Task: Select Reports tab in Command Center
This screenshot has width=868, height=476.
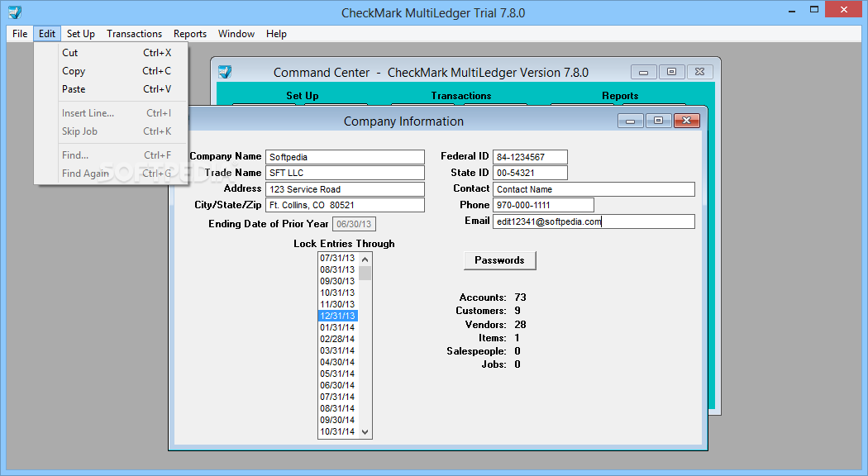Action: coord(620,96)
